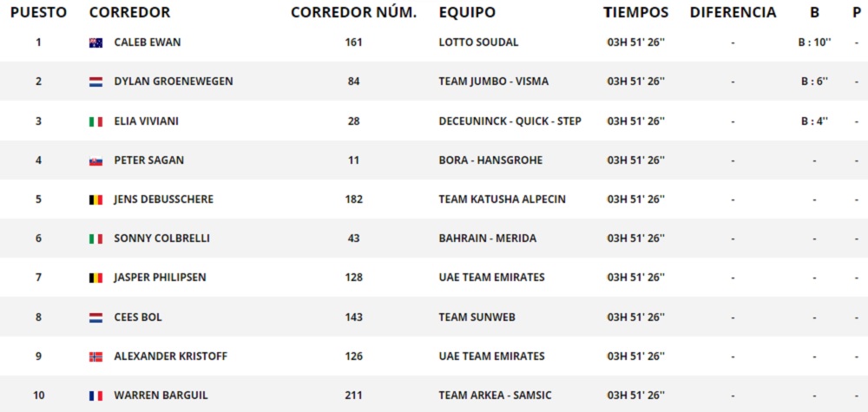
Task: Click the Dutch flag beside Cees Bol
Action: 95,317
